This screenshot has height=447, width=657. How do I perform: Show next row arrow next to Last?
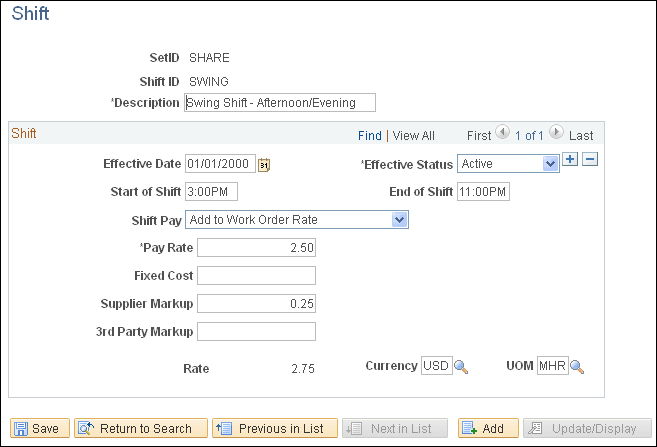tap(556, 132)
